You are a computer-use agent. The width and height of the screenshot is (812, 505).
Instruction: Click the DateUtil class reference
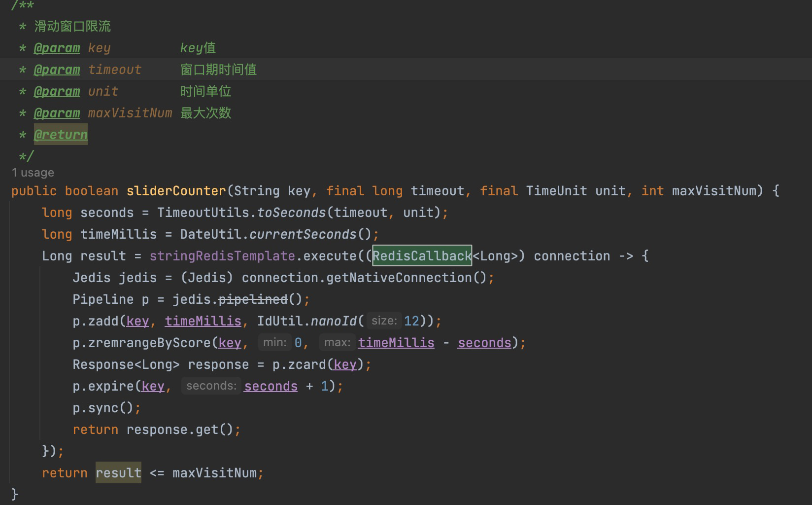point(211,234)
